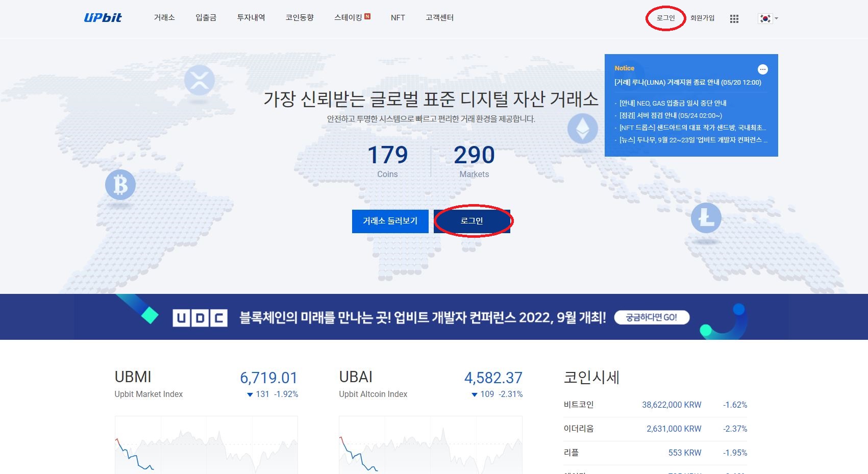Click the Ripple X coin icon
Screen dimensions: 868x474
click(199, 80)
